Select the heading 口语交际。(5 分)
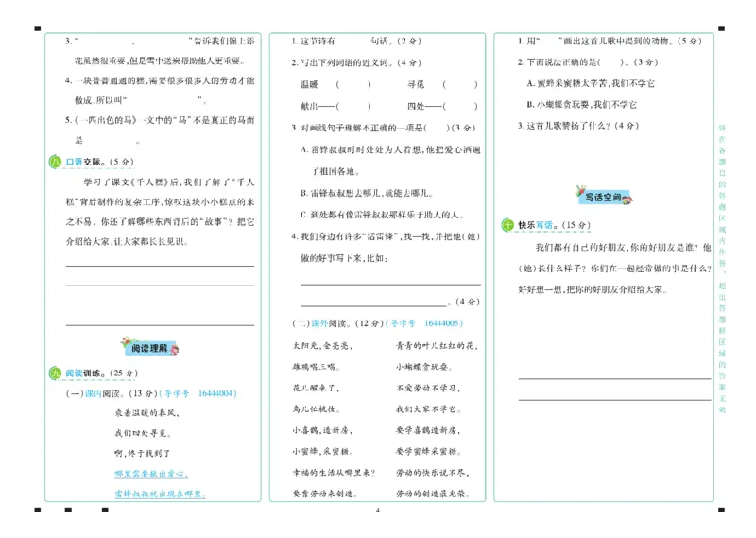Image resolution: width=756 pixels, height=538 pixels. click(x=99, y=162)
